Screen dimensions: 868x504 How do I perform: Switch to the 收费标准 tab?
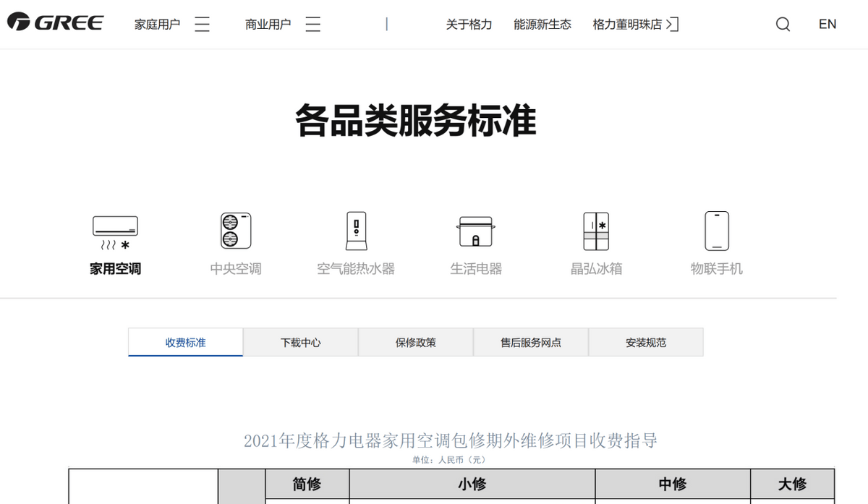point(185,342)
